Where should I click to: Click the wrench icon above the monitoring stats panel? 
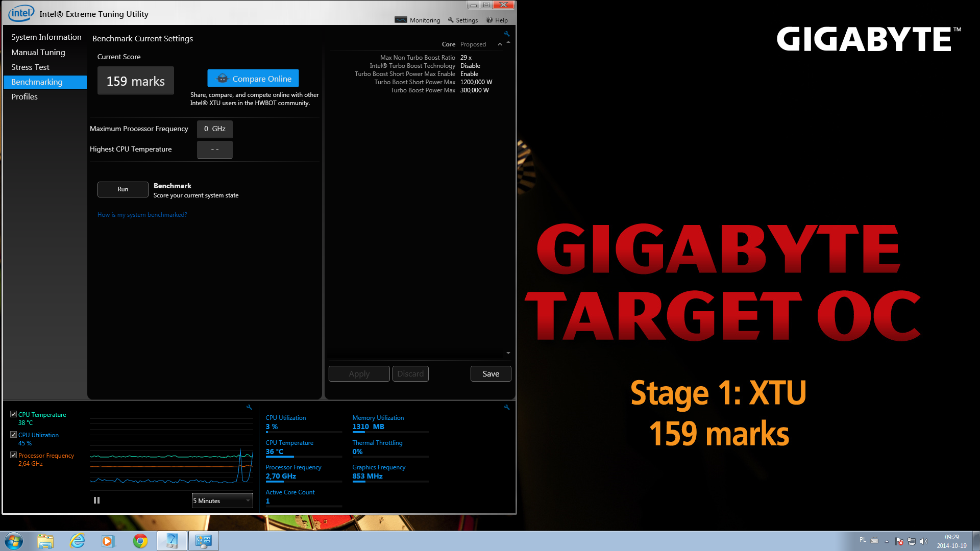507,407
